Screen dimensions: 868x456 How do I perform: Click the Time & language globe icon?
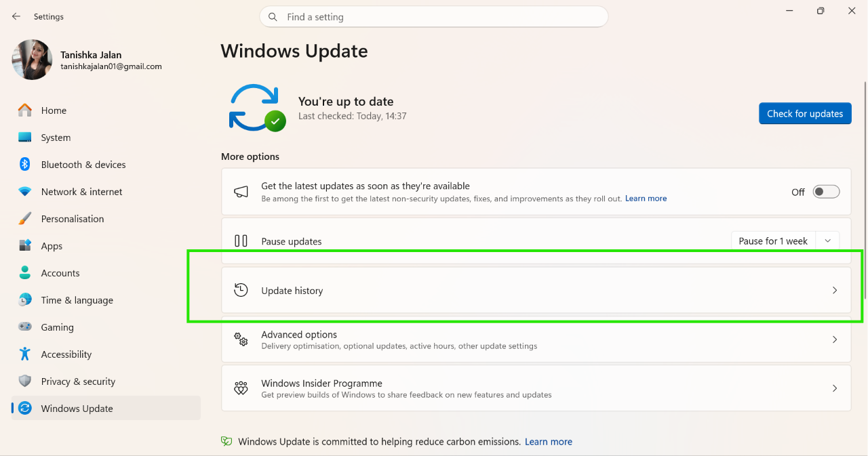tap(25, 300)
